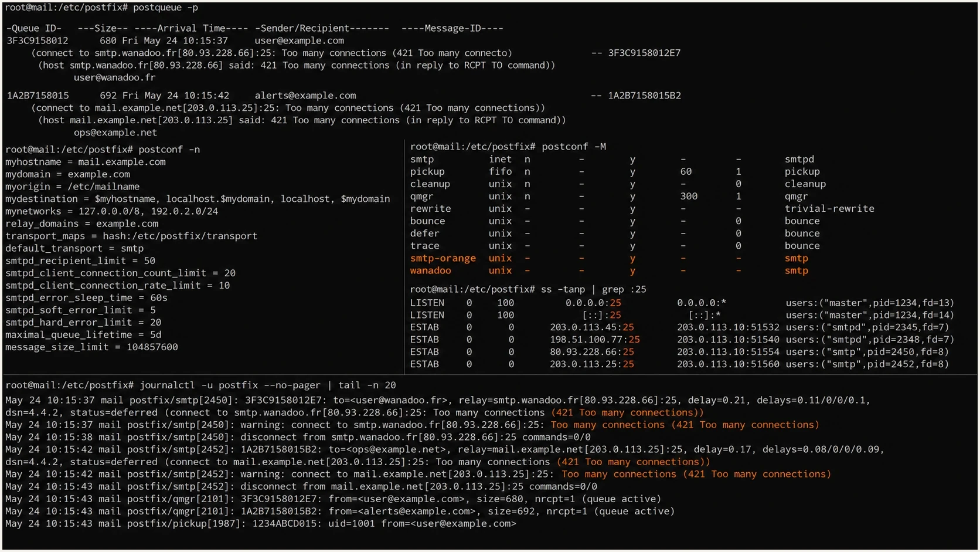Click message_size_limit = 104857600 line
Screen dimensions: 980x552
91,347
